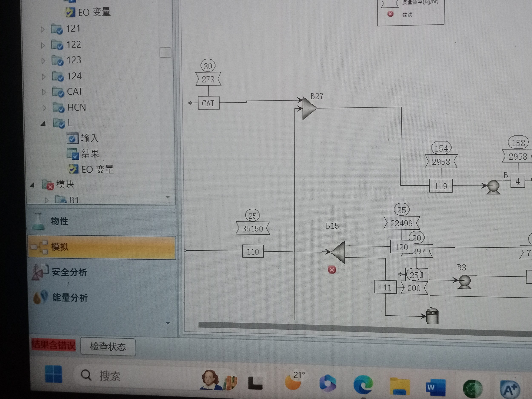Open Microsoft Word from taskbar
The width and height of the screenshot is (532, 399).
(x=435, y=387)
